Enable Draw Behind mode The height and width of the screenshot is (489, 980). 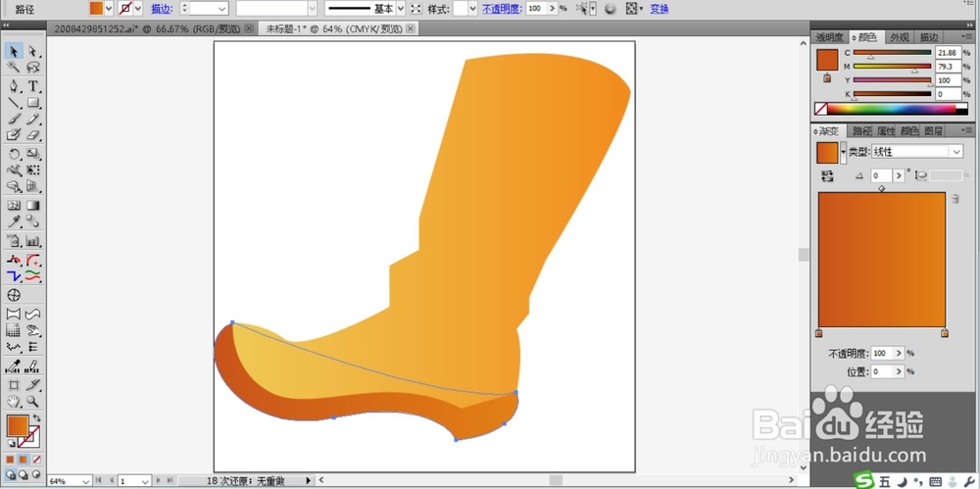(x=24, y=474)
